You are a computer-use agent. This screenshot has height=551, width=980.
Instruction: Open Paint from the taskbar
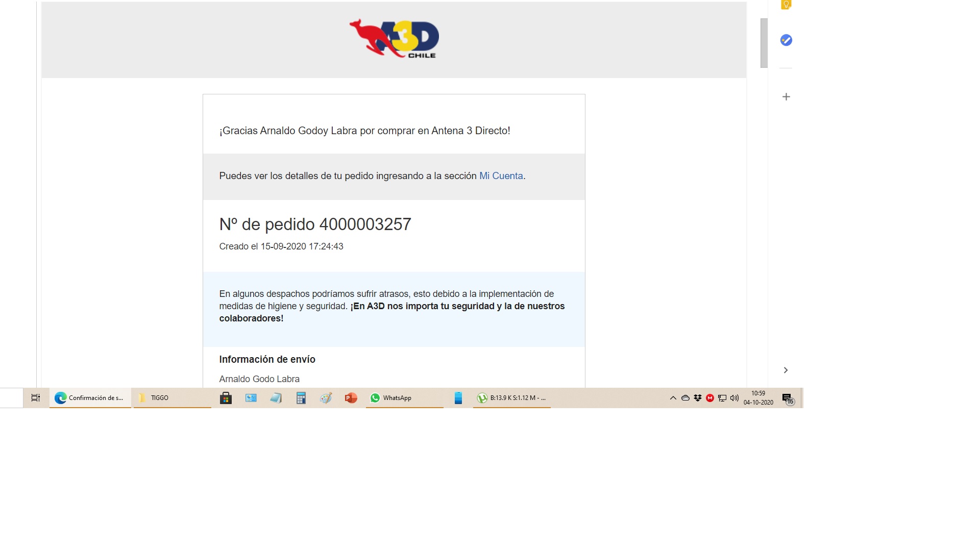326,398
